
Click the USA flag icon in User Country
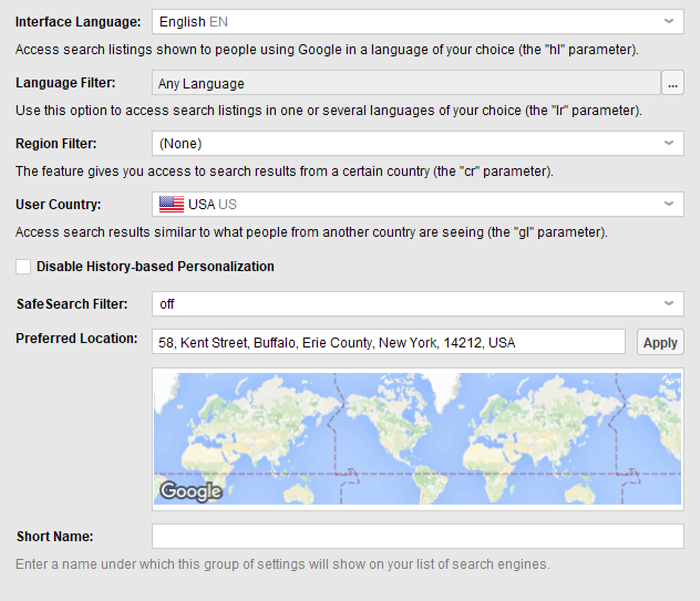point(171,204)
